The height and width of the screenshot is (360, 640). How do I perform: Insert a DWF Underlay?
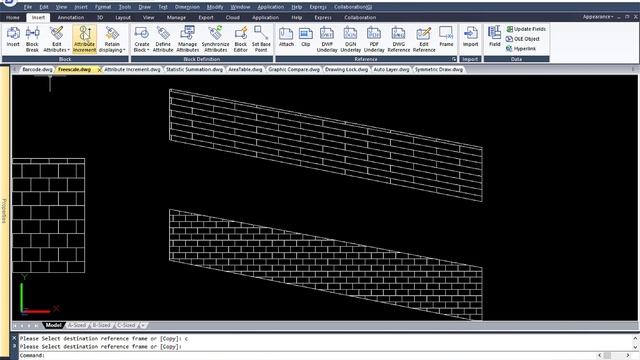(x=327, y=39)
